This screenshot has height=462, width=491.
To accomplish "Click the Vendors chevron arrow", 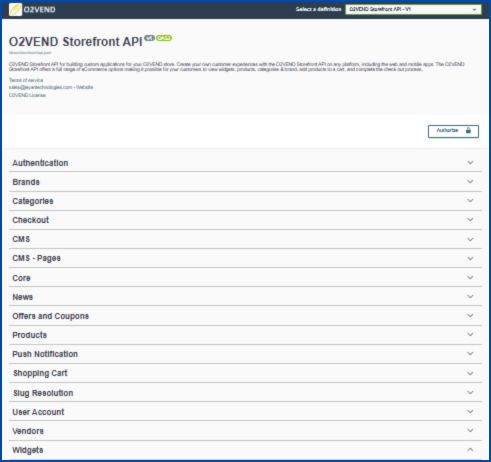I will tap(470, 430).
